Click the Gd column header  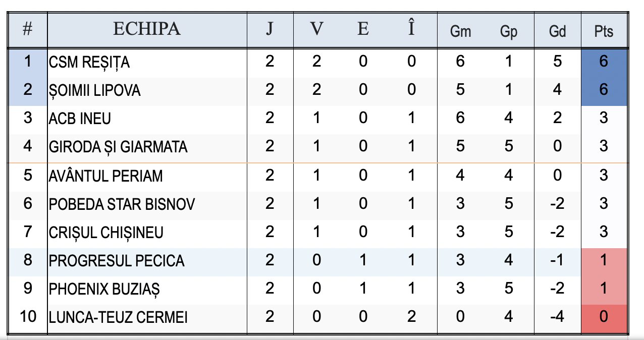coord(557,31)
